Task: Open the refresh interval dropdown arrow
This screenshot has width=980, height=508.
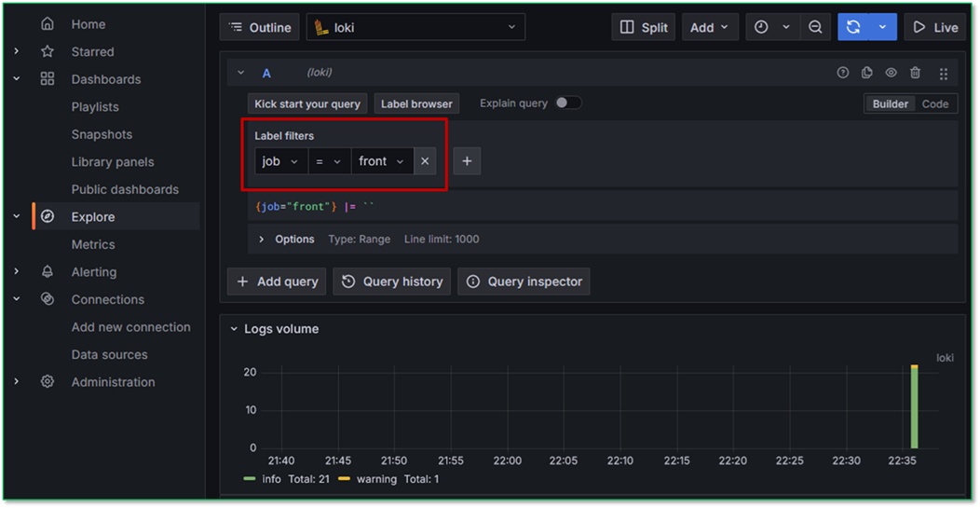Action: click(882, 27)
